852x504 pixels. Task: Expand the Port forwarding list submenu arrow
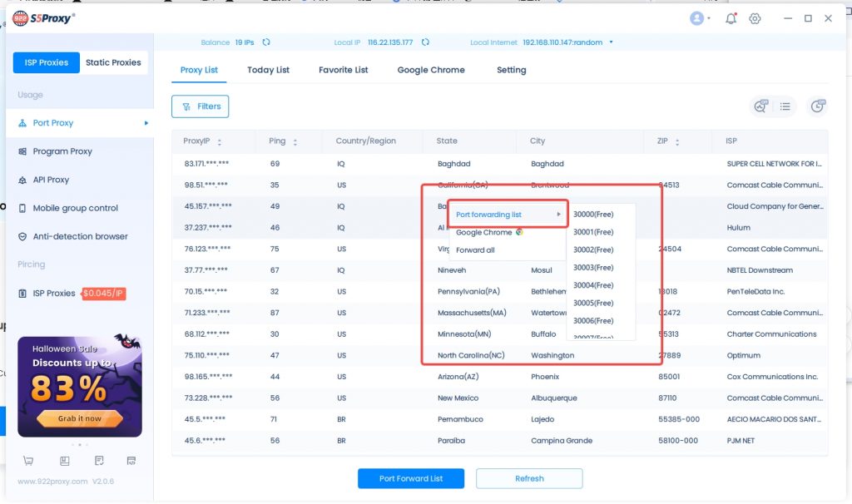click(x=558, y=215)
